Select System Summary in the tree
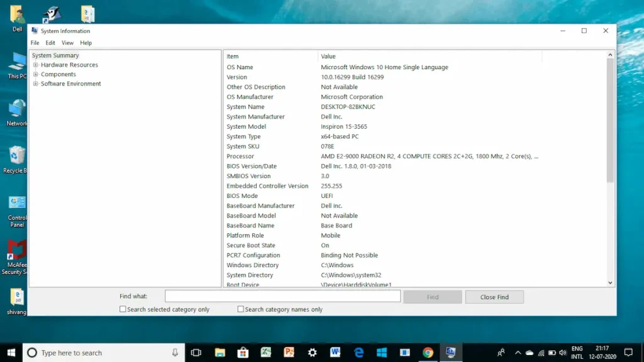Image resolution: width=644 pixels, height=362 pixels. click(55, 55)
